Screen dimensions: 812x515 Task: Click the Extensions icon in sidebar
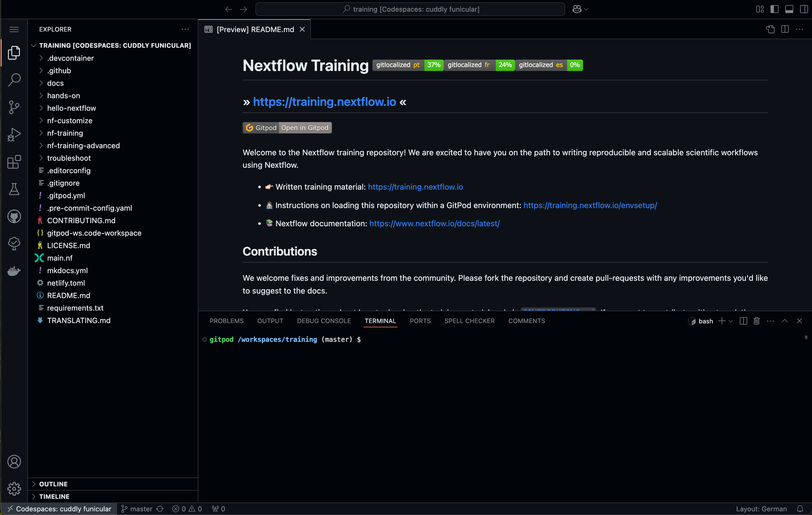click(x=14, y=162)
